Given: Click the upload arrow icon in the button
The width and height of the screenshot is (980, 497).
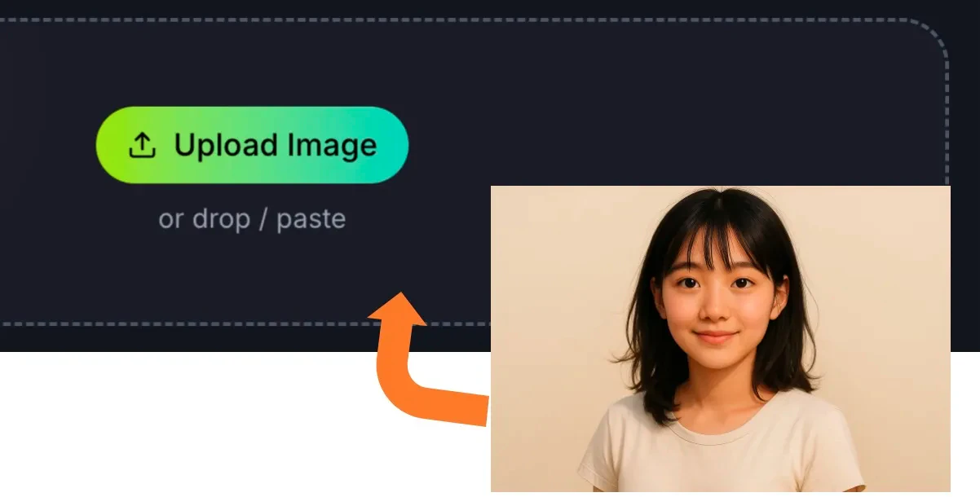Looking at the screenshot, I should pyautogui.click(x=142, y=146).
